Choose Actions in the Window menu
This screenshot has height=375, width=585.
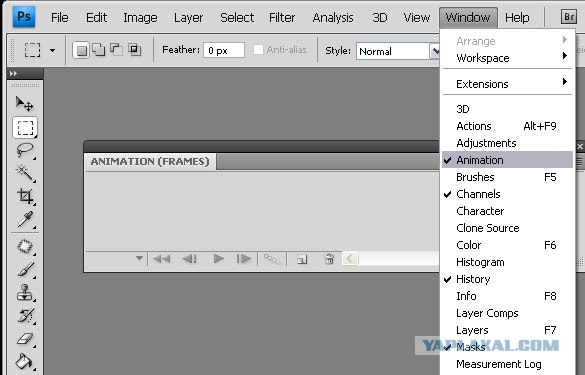(507, 126)
